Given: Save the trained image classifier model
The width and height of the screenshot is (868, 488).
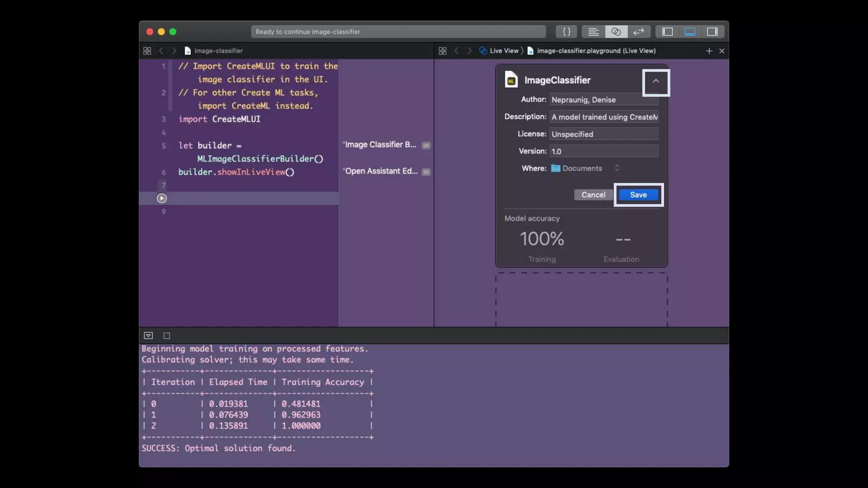Looking at the screenshot, I should (x=638, y=195).
